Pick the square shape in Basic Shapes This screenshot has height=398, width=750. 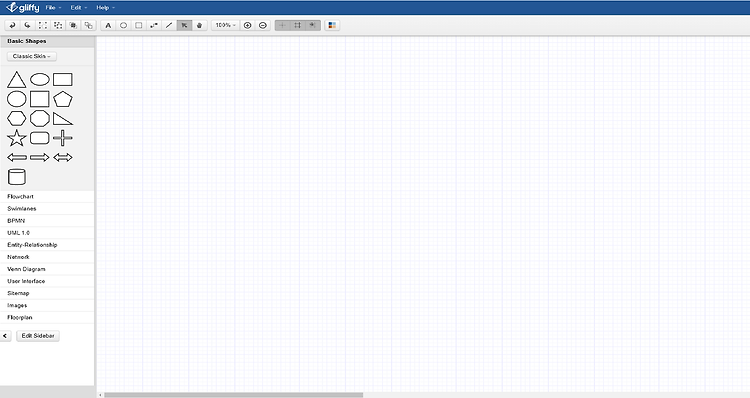pyautogui.click(x=40, y=99)
